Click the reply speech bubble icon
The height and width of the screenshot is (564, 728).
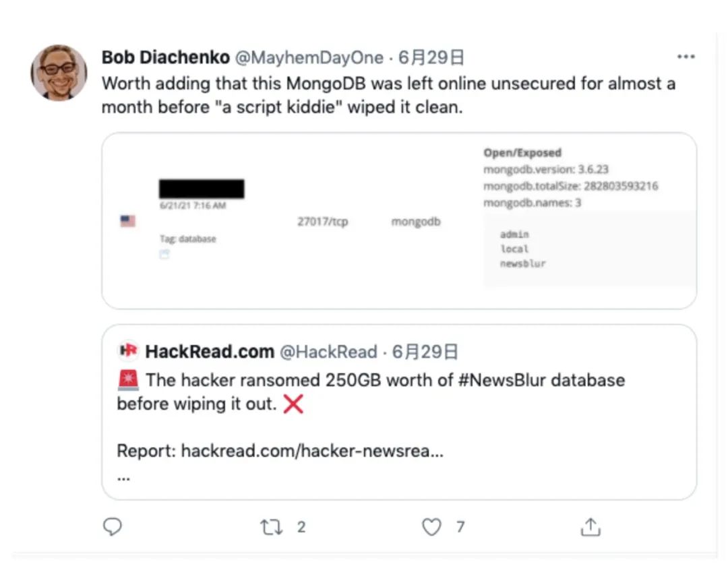[x=112, y=526]
